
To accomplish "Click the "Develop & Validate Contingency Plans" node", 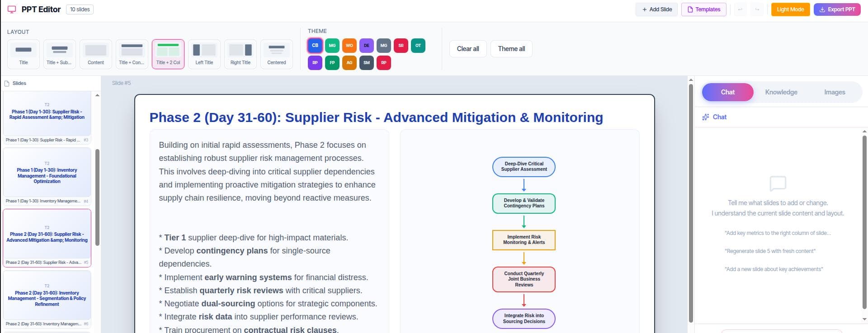I will click(x=524, y=203).
